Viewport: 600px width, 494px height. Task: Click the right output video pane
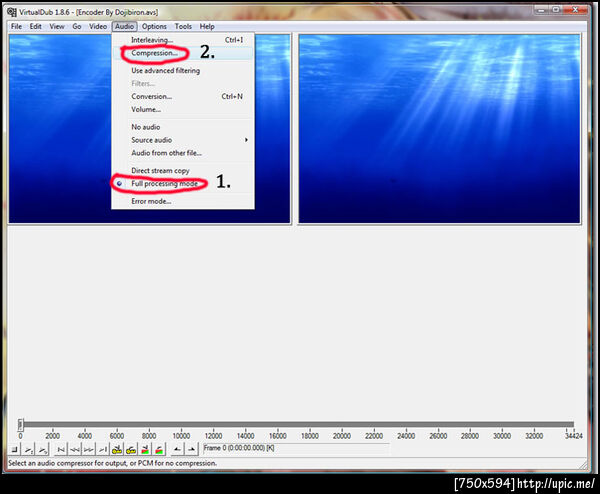tap(439, 129)
